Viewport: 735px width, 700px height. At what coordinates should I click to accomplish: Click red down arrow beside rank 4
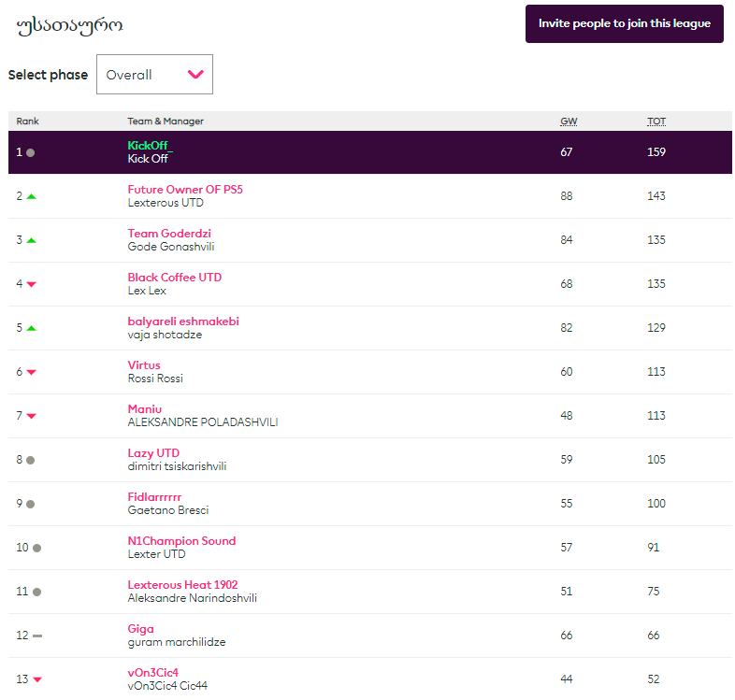coord(31,284)
